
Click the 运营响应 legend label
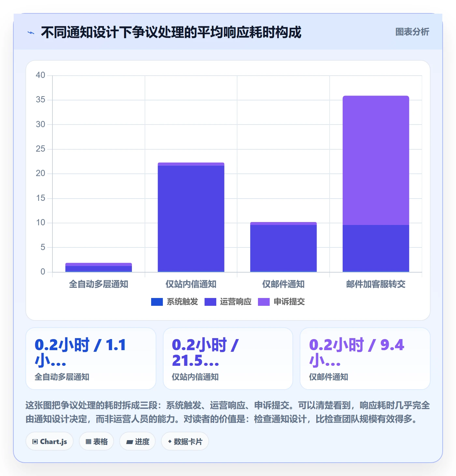tap(236, 302)
